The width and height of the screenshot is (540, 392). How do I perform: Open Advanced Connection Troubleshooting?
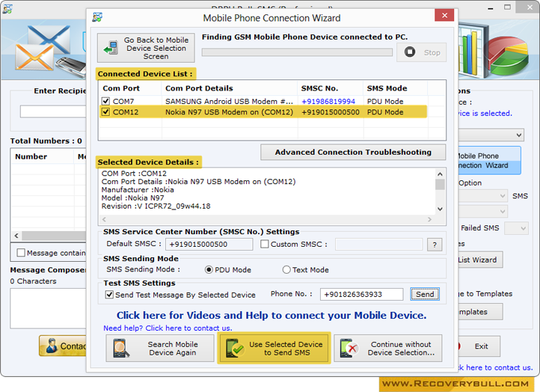tap(353, 153)
